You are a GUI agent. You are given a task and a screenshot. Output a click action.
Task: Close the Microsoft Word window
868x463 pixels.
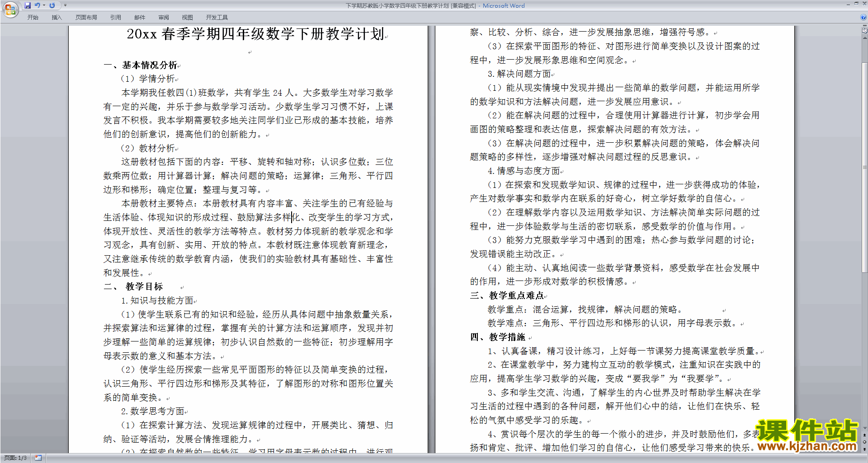pos(864,4)
